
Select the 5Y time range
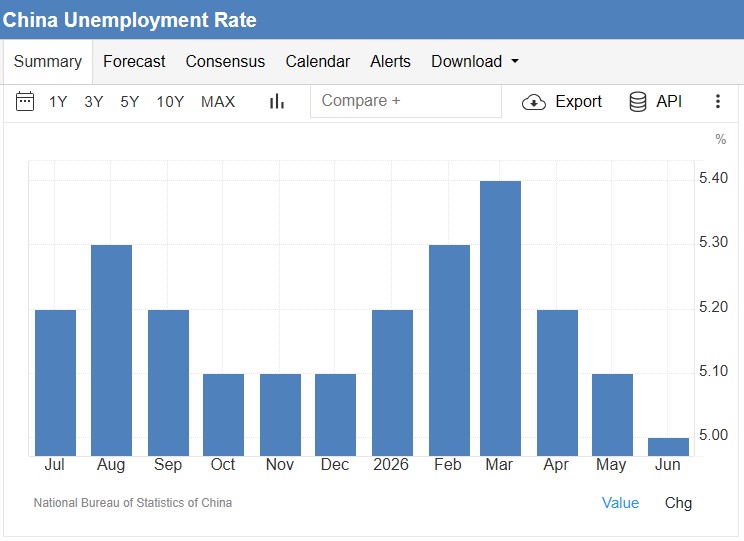click(x=129, y=102)
